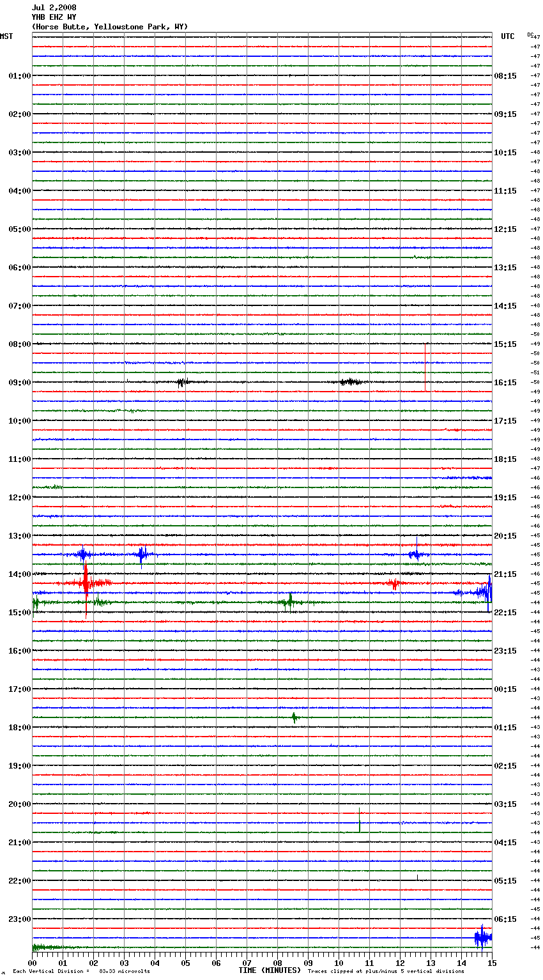Screen dimensions: 543x980
Task: Click the 06:15 UTC label
Action: click(505, 919)
